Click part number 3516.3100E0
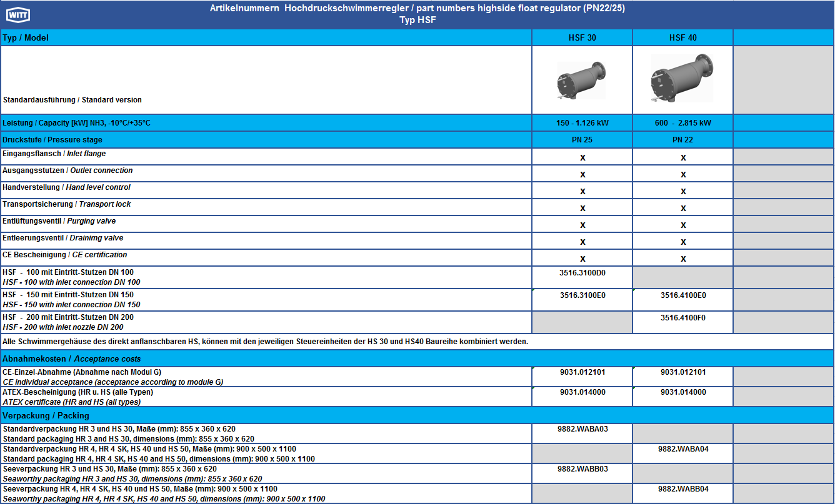The height and width of the screenshot is (504, 835). point(582,295)
